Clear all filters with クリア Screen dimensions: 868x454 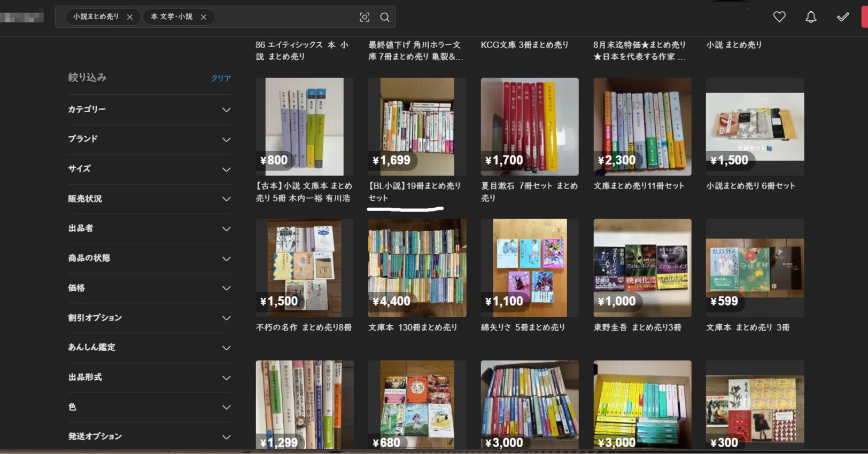click(221, 78)
